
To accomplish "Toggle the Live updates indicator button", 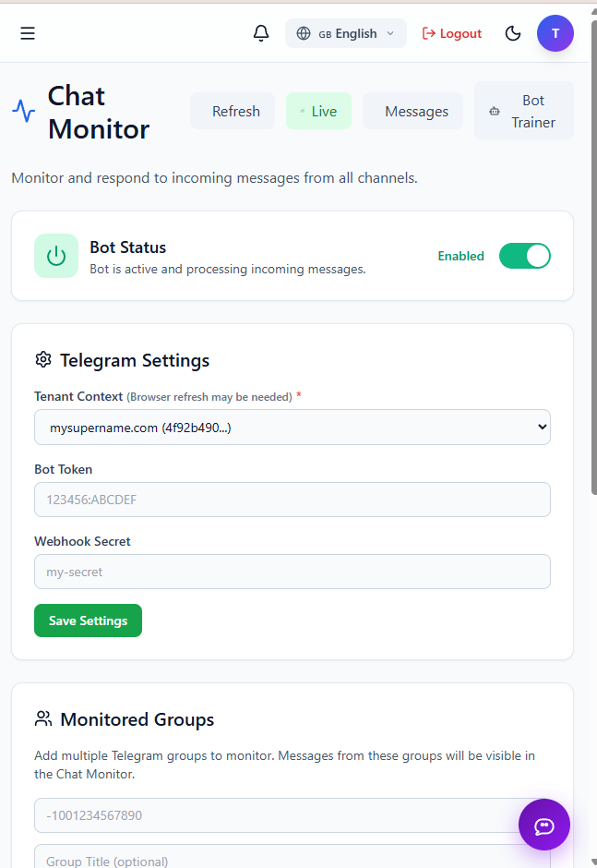I will point(318,111).
